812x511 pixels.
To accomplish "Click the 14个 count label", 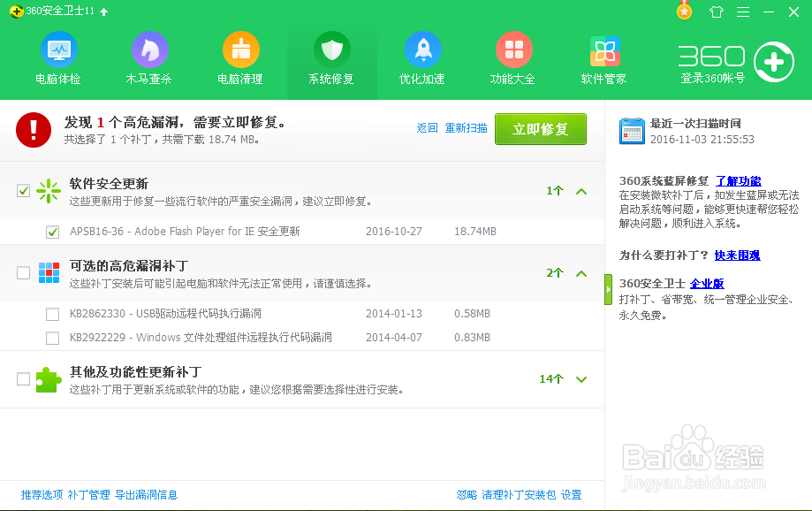I will (551, 379).
